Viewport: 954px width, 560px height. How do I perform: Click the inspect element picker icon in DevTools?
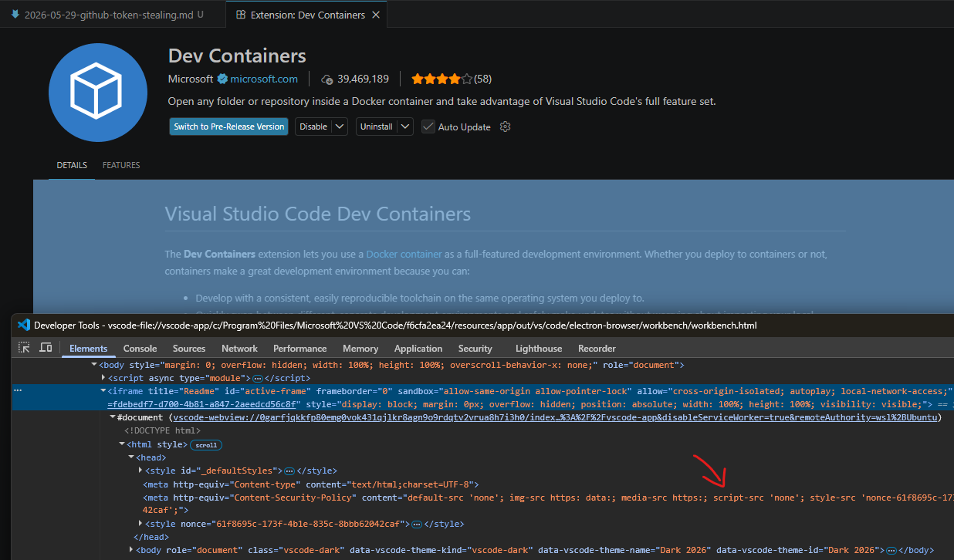coord(25,348)
